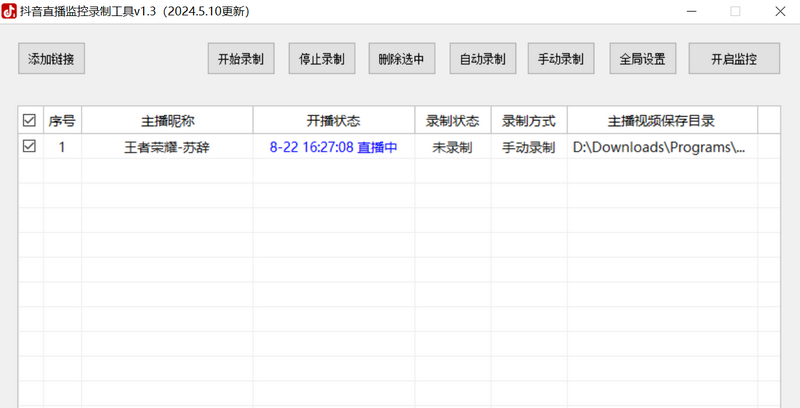Sort by the 主播昵称 column header
Viewport: 800px width, 408px height.
click(x=167, y=121)
